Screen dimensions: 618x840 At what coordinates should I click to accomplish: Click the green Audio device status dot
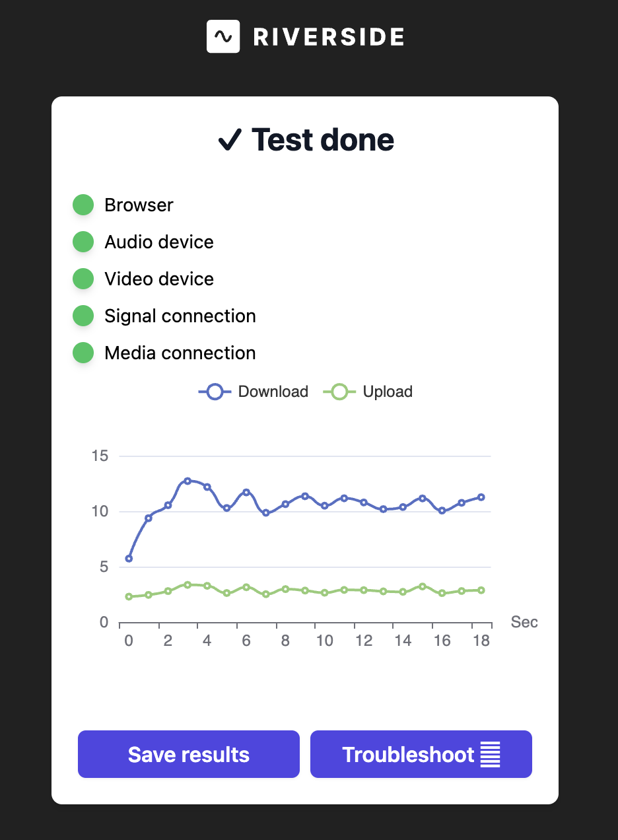coord(83,242)
